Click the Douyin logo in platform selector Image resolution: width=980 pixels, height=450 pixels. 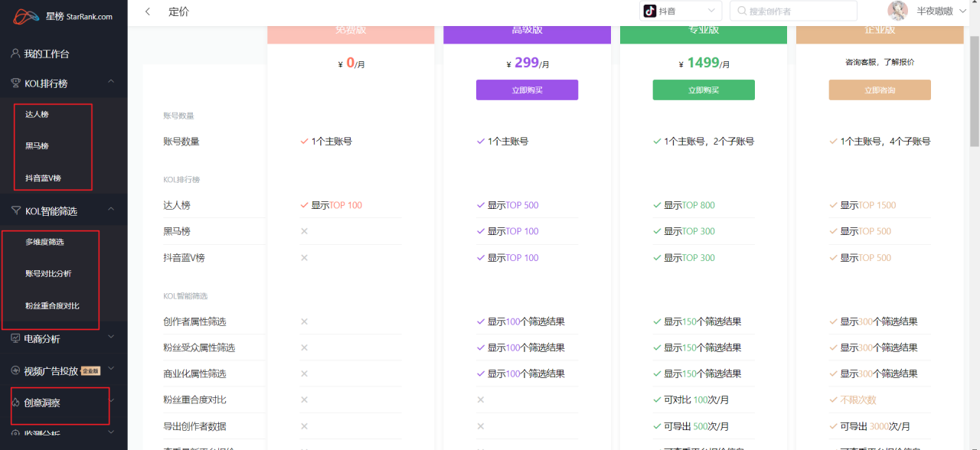650,10
